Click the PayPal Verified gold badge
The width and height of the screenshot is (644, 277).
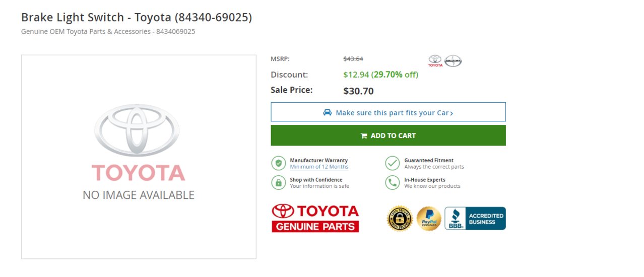tap(429, 219)
